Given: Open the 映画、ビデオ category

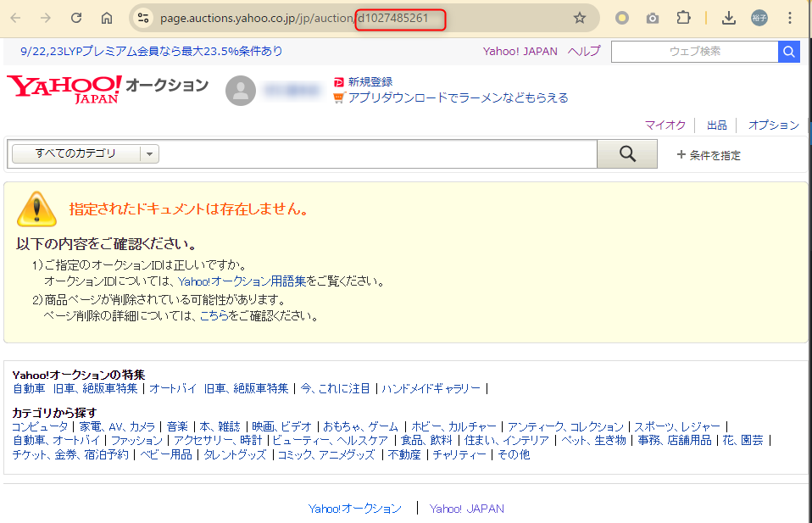Looking at the screenshot, I should coord(281,426).
